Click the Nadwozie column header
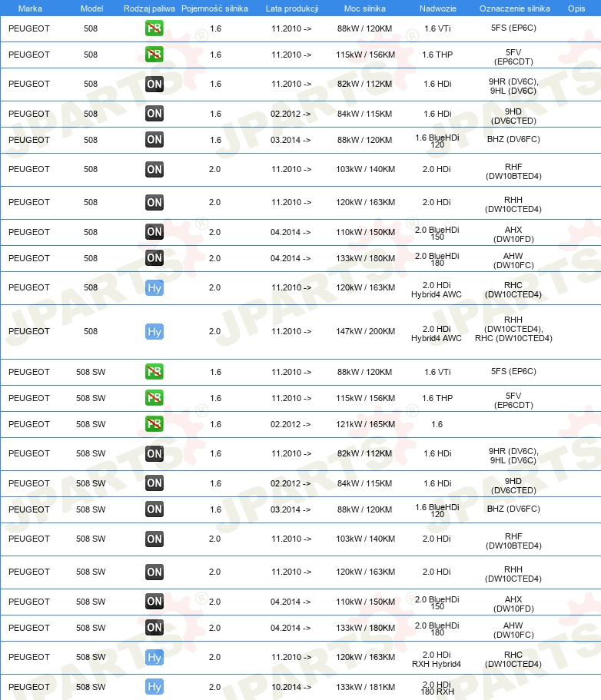Screen dimensions: 601x700 437,8
